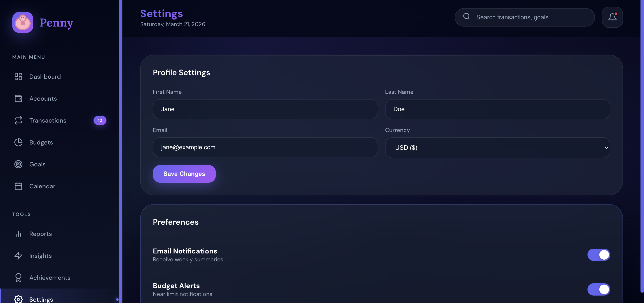Image resolution: width=644 pixels, height=303 pixels.
Task: Go to Transactions in the main menu
Action: [48, 121]
